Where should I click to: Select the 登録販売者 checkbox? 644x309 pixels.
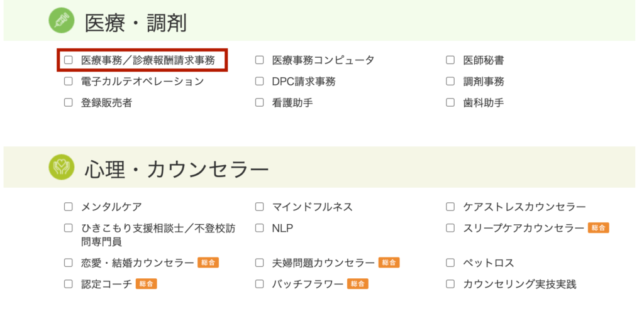(x=69, y=102)
